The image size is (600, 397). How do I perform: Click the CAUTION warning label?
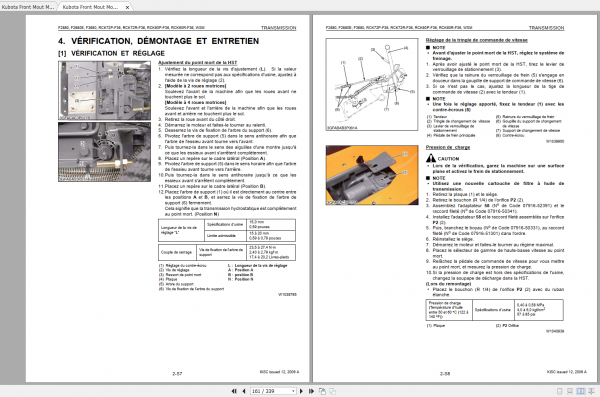(448, 158)
